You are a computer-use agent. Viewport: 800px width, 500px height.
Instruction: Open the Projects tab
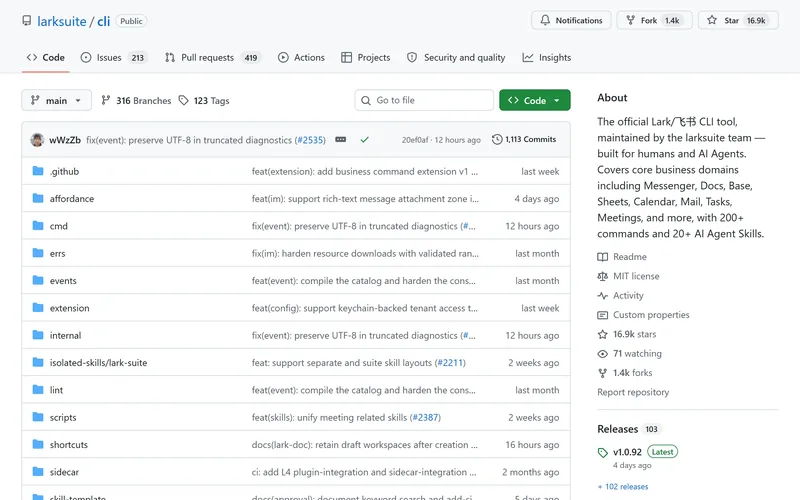366,58
